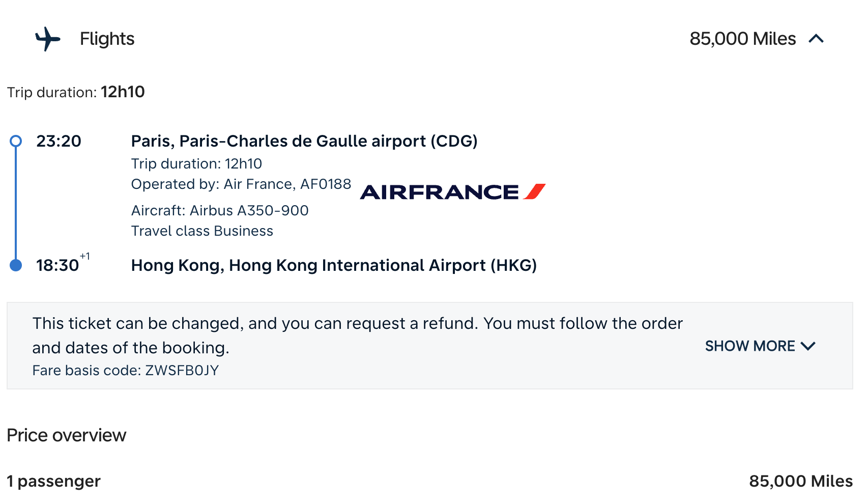
Task: Click the 23:20 departure time
Action: point(59,141)
